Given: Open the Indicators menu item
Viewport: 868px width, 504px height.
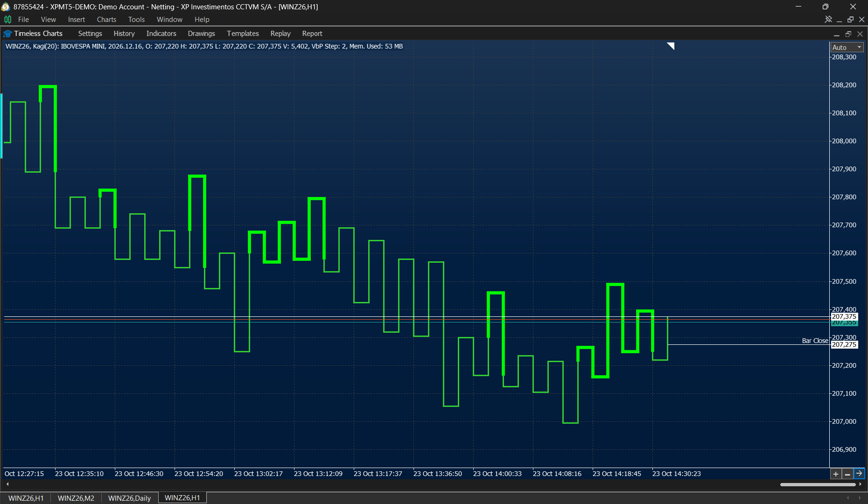Looking at the screenshot, I should point(161,34).
